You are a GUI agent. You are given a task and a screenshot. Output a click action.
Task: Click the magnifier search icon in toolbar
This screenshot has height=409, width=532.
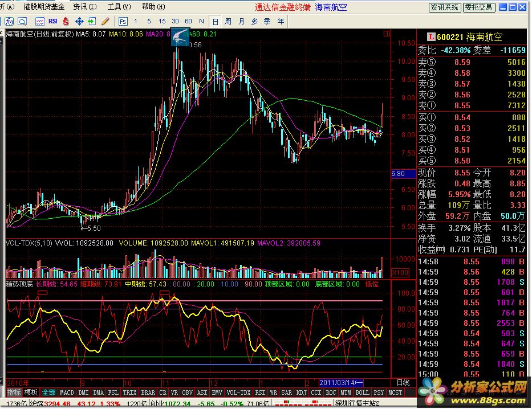(x=22, y=21)
